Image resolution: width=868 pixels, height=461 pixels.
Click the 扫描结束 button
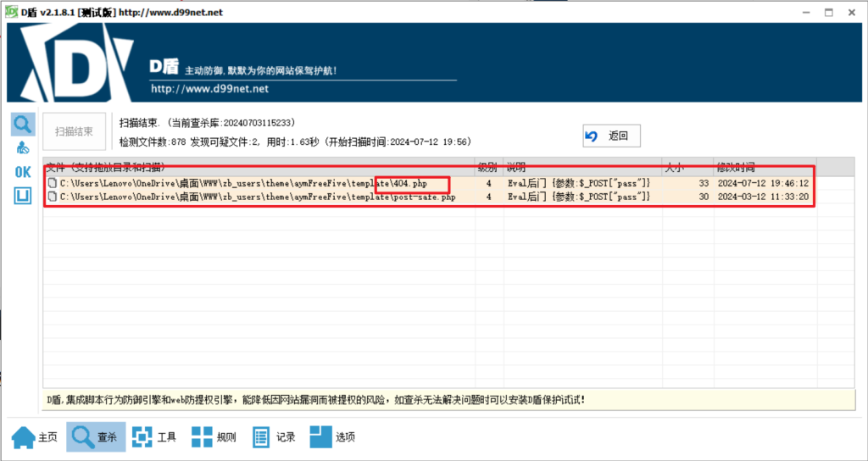pyautogui.click(x=75, y=131)
